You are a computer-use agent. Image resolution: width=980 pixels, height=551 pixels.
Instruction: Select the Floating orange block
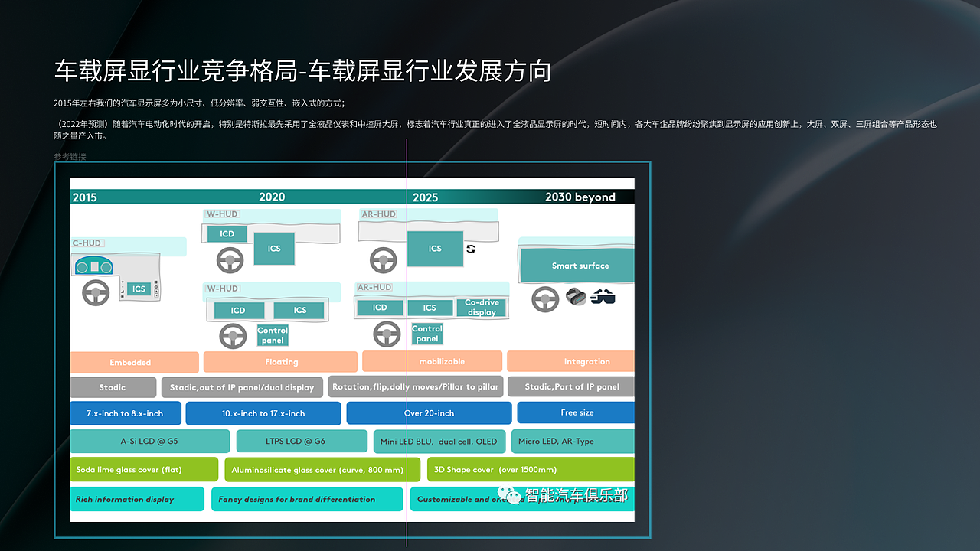280,362
